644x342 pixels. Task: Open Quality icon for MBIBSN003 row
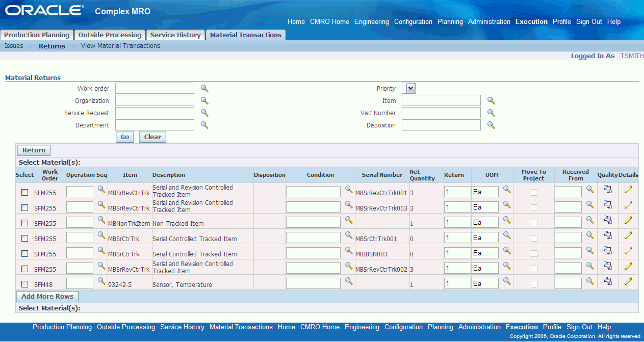(x=607, y=250)
